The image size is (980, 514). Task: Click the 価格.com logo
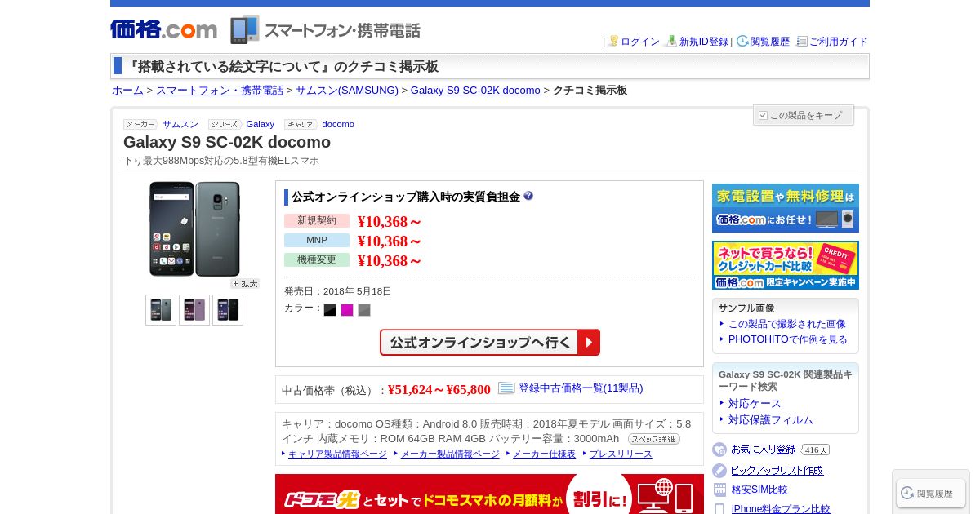[163, 29]
